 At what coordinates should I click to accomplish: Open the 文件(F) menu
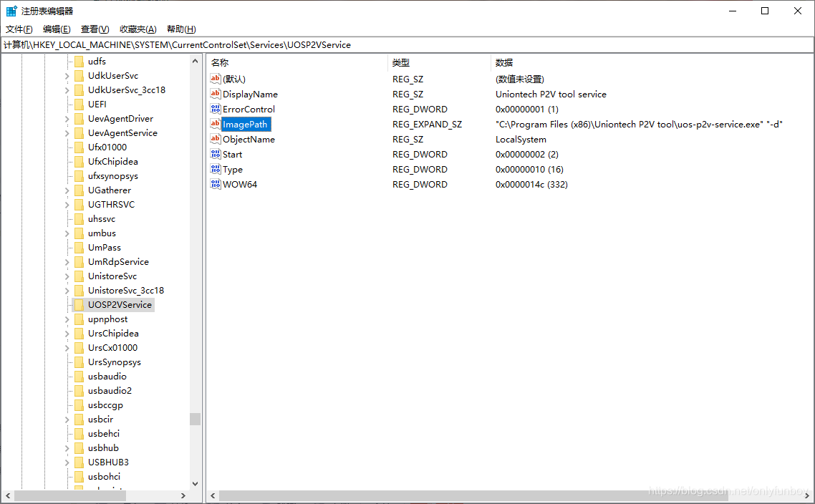coord(19,29)
